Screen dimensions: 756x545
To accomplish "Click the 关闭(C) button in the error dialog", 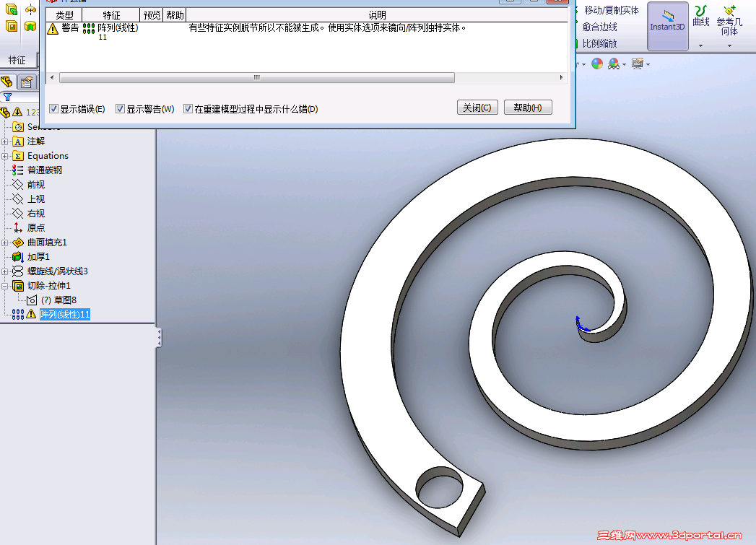I will click(x=477, y=107).
